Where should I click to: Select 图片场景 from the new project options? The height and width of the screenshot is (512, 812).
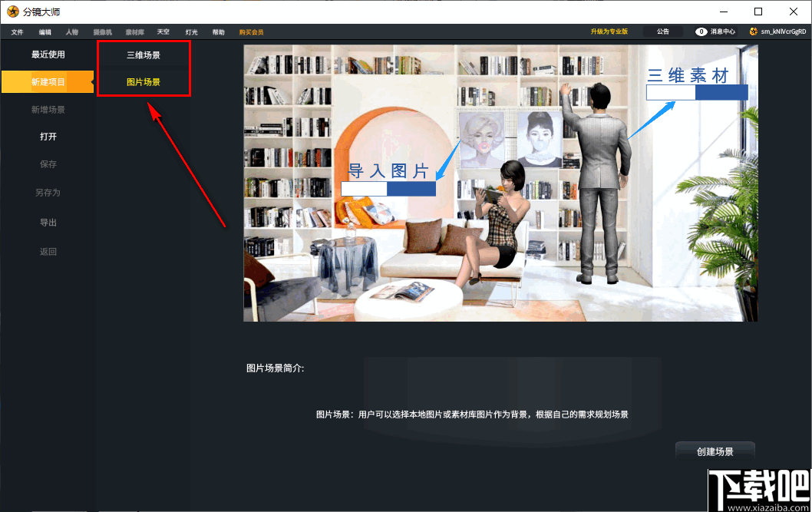144,81
